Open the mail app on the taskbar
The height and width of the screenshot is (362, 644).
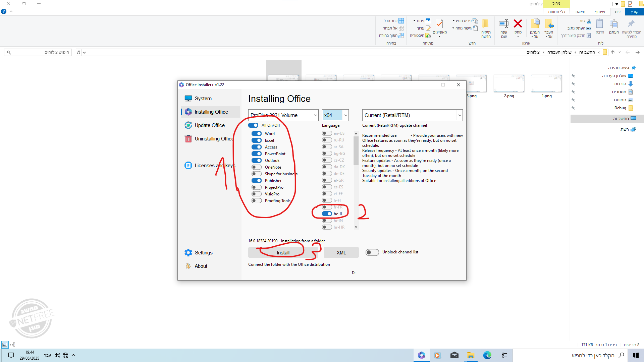(x=454, y=355)
